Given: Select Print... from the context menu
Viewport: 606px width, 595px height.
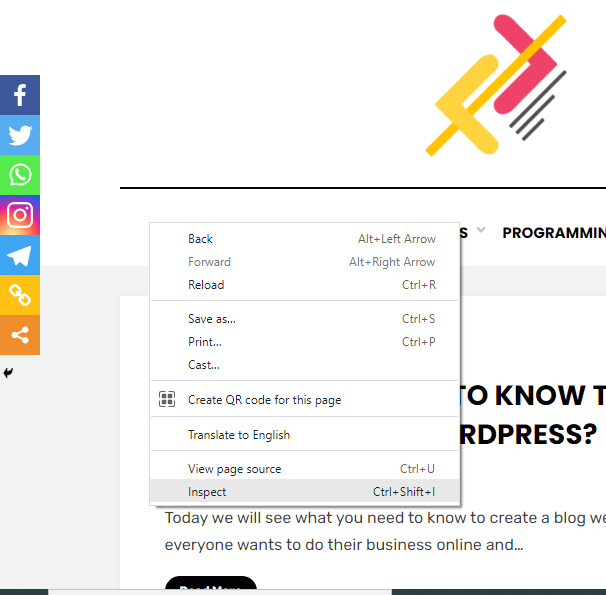Looking at the screenshot, I should (305, 342).
